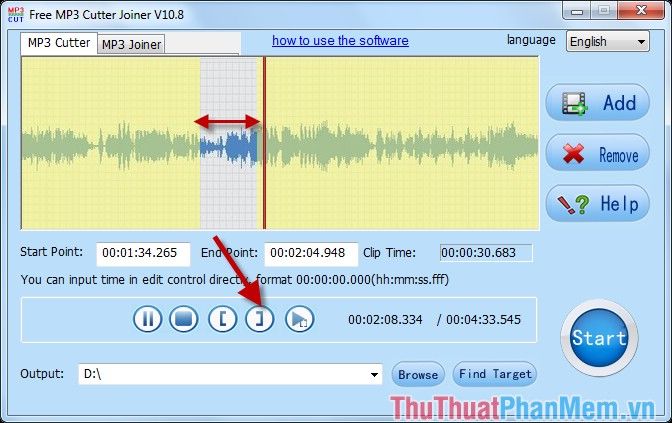Click the time format hint text
The height and width of the screenshot is (423, 672).
[234, 280]
